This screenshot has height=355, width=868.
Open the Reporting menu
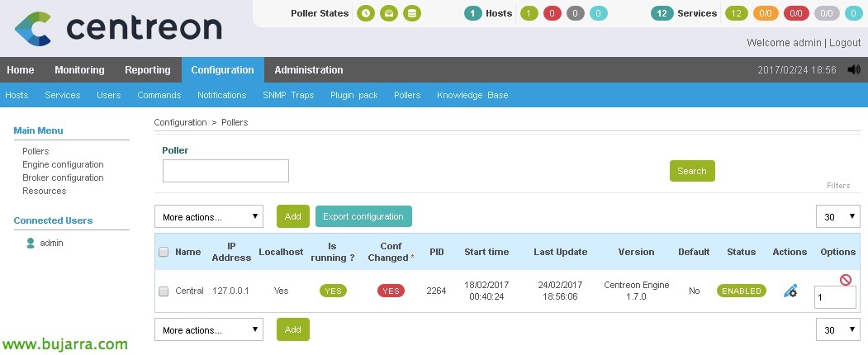[148, 69]
